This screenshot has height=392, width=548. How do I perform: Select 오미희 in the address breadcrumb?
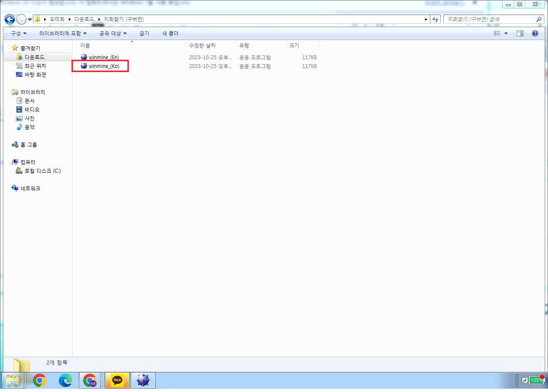point(57,19)
